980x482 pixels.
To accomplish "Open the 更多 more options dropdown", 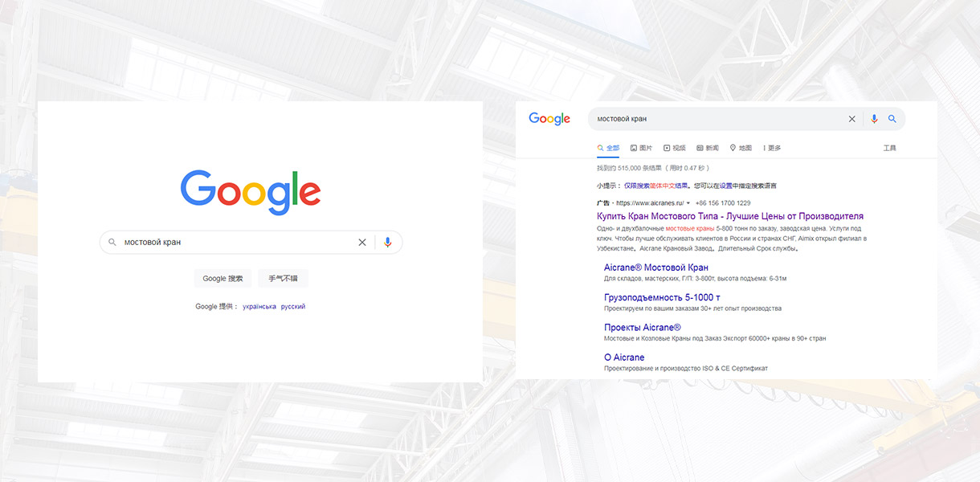I will (771, 148).
